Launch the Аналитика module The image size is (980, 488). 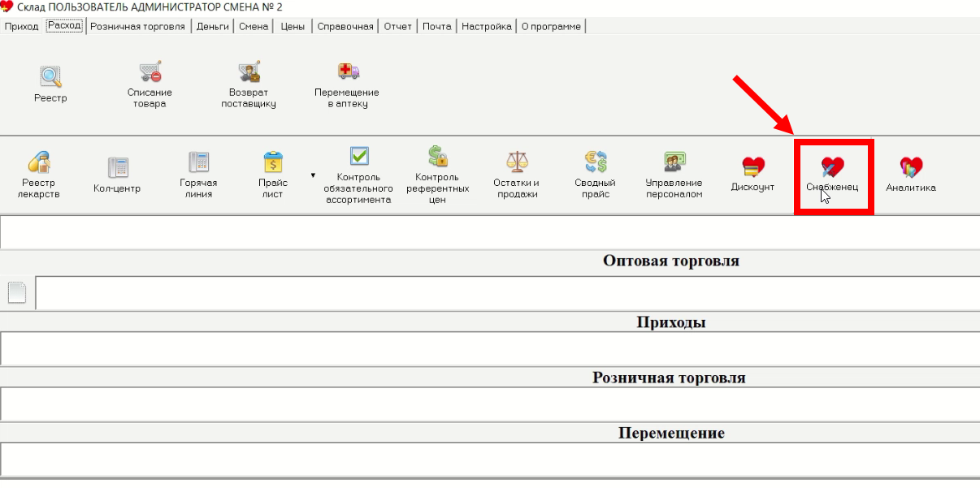tap(910, 171)
